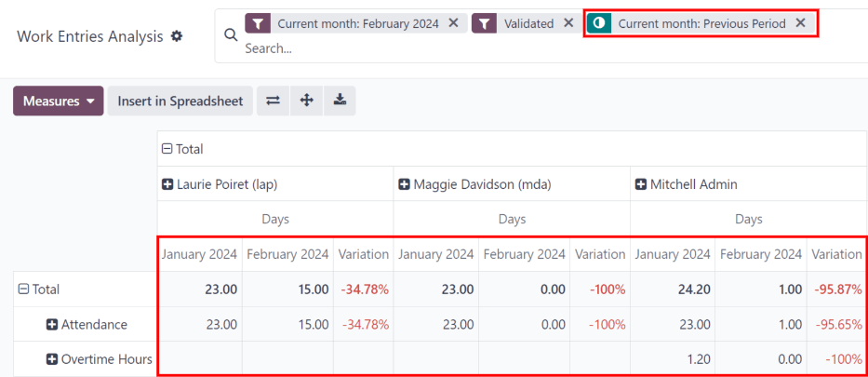Open the Measures dropdown
The width and height of the screenshot is (868, 377).
pyautogui.click(x=58, y=101)
